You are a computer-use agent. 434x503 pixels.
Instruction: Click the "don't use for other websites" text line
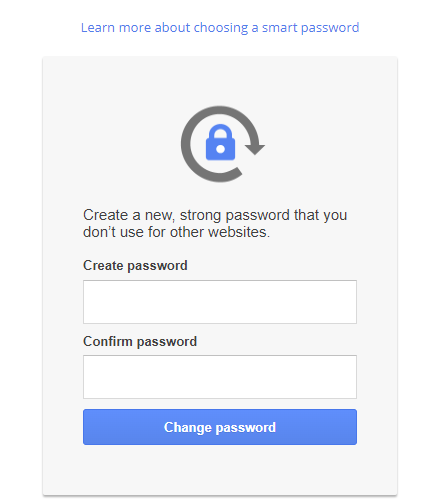click(176, 232)
